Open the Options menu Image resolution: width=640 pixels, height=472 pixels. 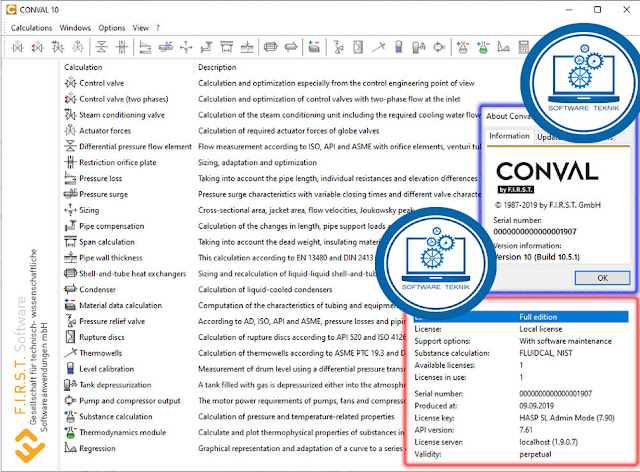click(111, 28)
